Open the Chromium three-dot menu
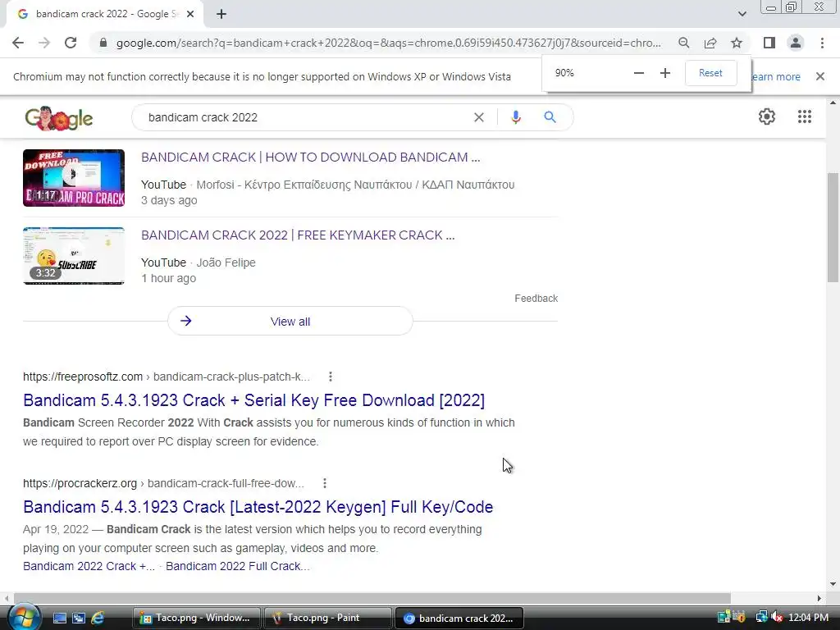This screenshot has width=840, height=630. pos(822,43)
